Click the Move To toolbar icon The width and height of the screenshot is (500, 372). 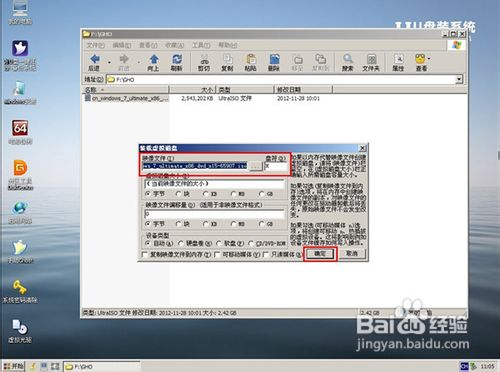click(297, 59)
